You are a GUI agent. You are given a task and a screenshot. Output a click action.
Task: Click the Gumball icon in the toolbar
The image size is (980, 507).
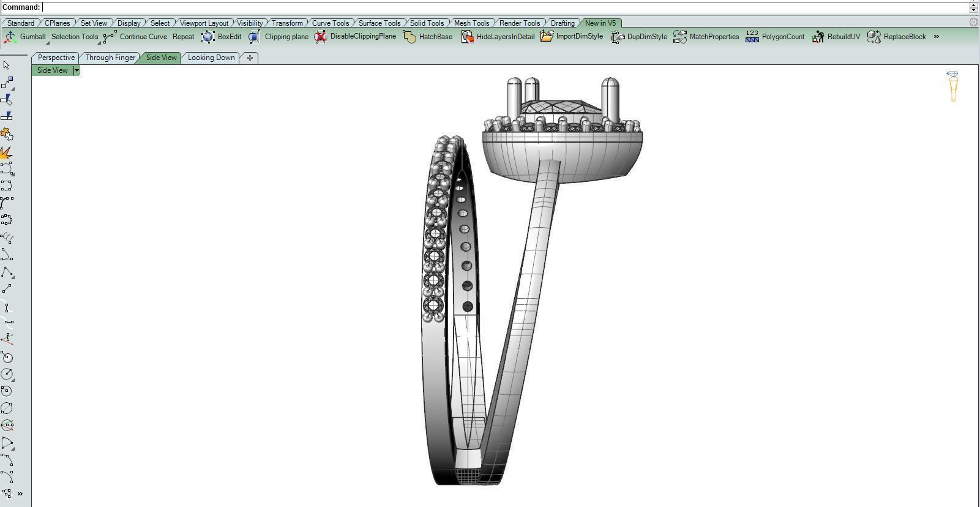pos(10,37)
